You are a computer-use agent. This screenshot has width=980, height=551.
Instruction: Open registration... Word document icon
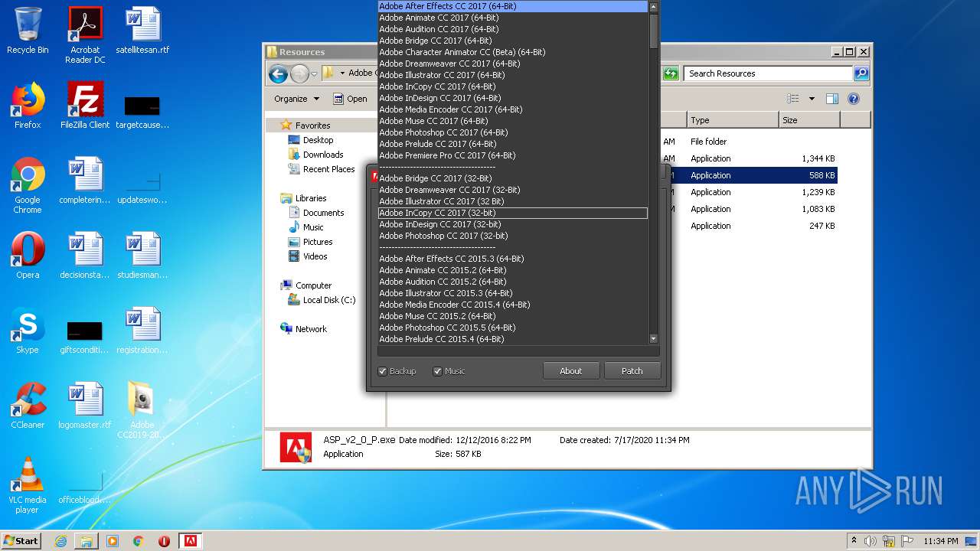(x=142, y=331)
